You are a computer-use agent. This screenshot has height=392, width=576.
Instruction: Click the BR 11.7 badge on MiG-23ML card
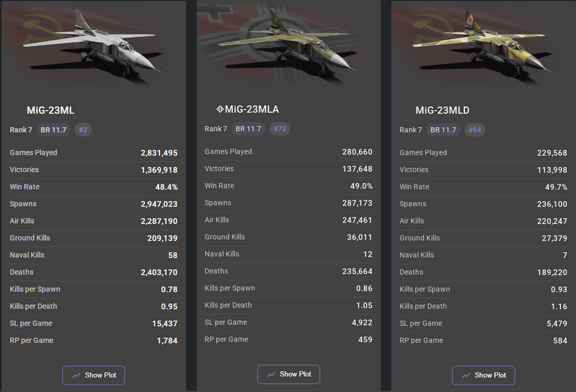coord(53,130)
